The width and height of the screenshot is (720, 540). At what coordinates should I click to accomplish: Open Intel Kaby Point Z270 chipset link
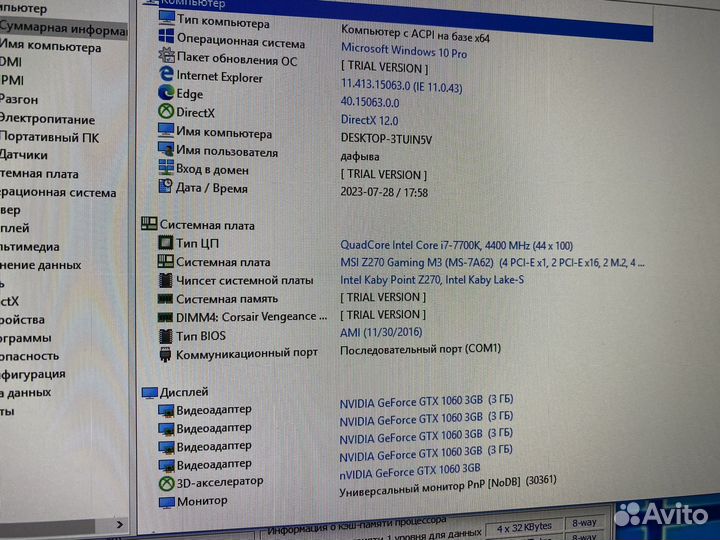point(432,280)
